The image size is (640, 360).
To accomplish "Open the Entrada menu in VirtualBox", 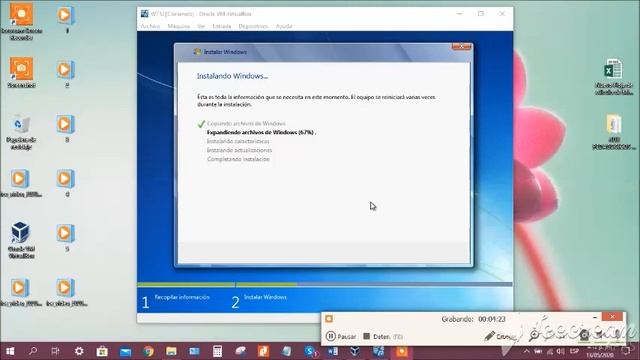I will click(x=222, y=26).
